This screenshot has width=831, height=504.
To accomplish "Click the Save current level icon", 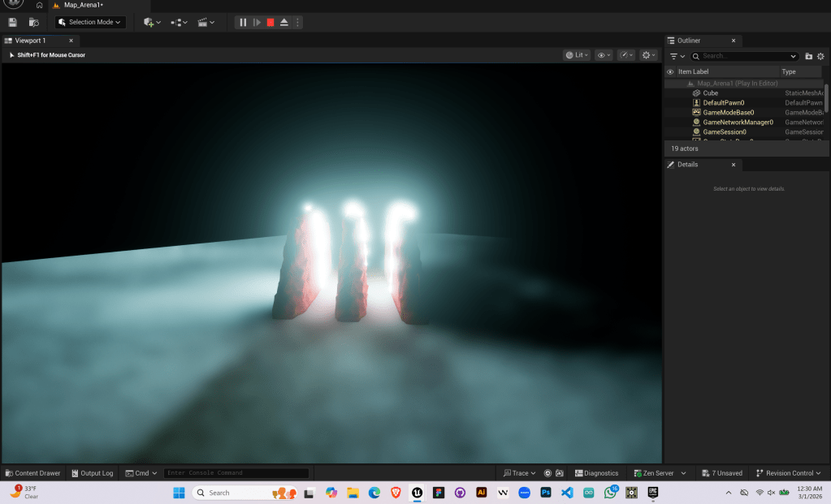I will 12,22.
